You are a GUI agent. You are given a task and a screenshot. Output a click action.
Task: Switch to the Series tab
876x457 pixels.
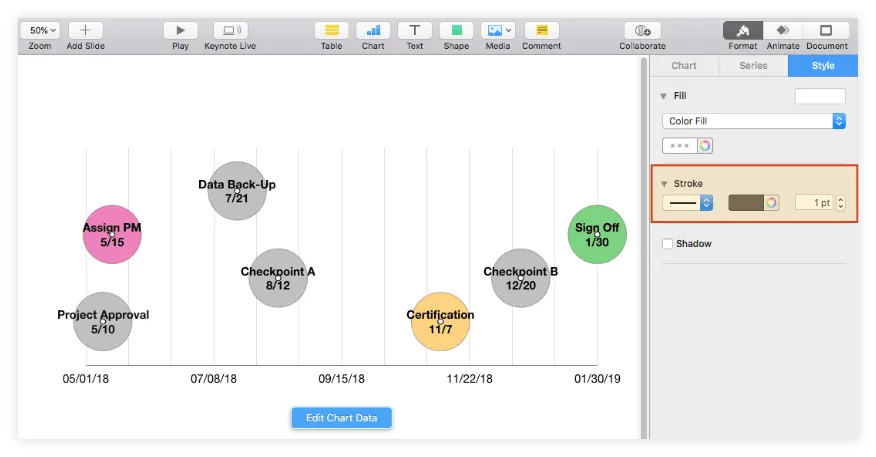tap(753, 66)
